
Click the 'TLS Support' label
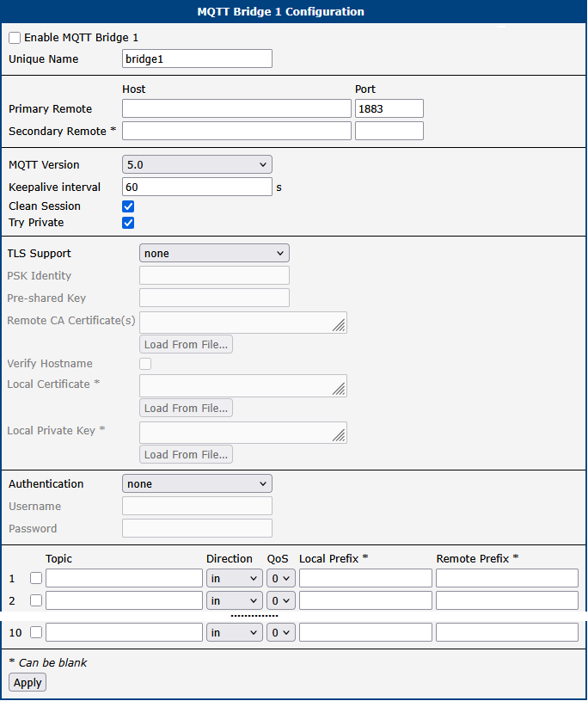tap(40, 253)
